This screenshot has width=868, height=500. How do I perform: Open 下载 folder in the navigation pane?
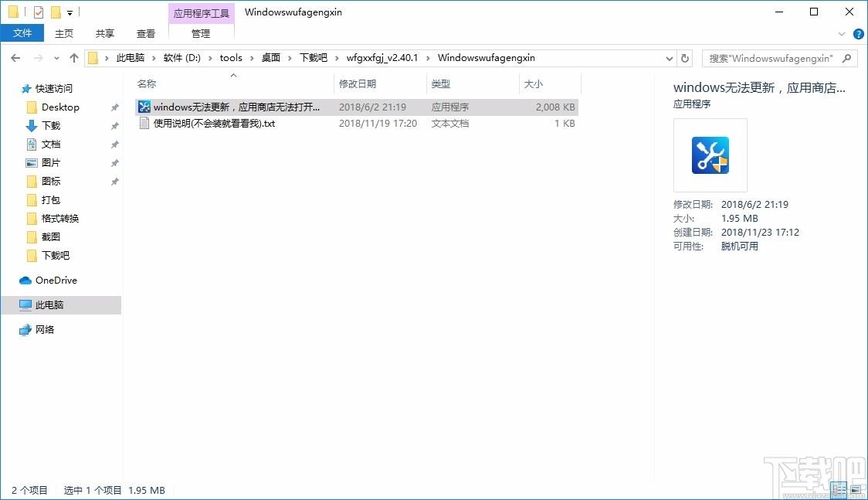coord(51,126)
